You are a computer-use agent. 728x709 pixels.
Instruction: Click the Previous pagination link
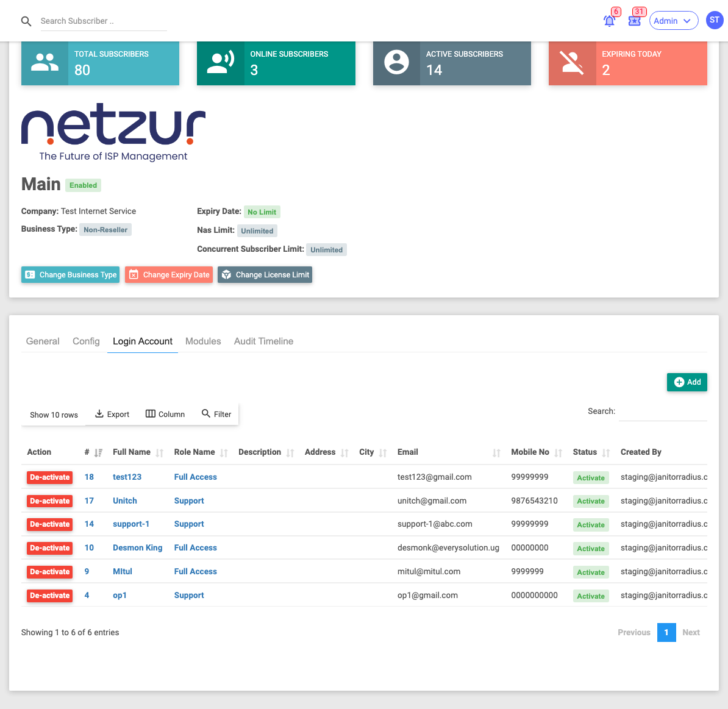point(633,632)
